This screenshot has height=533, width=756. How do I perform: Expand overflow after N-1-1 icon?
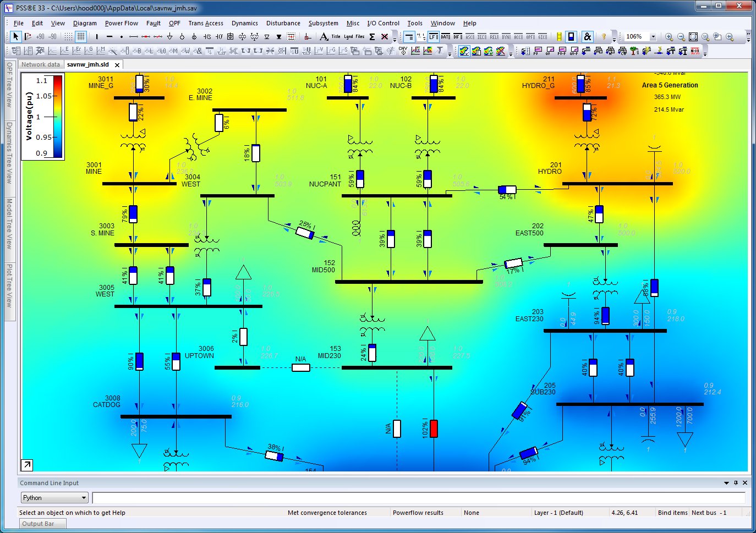(x=705, y=53)
